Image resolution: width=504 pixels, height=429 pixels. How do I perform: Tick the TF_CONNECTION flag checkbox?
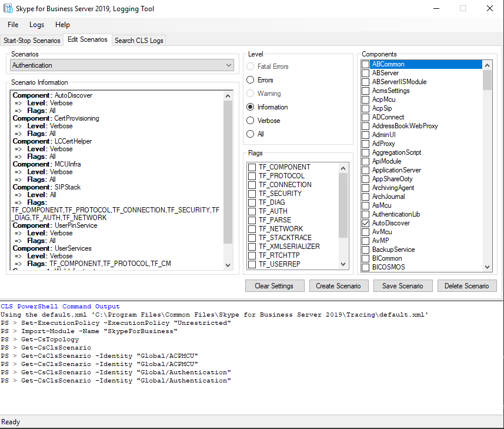point(252,185)
